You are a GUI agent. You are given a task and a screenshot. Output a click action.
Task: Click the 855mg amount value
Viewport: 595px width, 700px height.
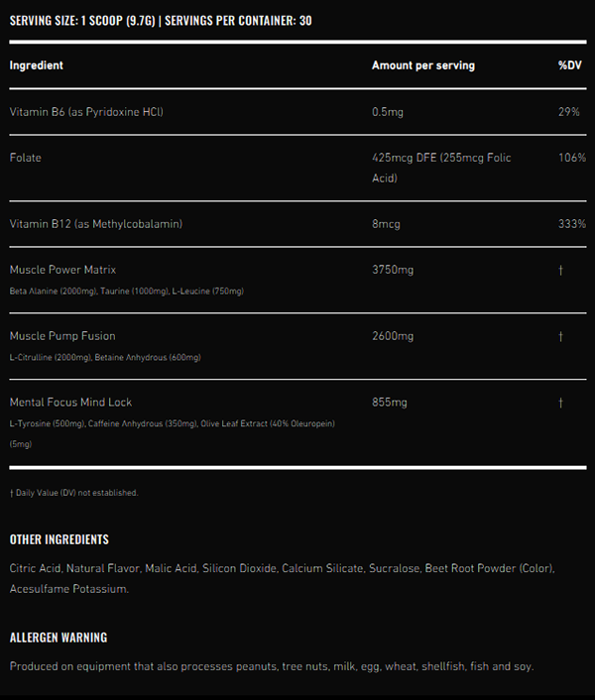pos(390,403)
